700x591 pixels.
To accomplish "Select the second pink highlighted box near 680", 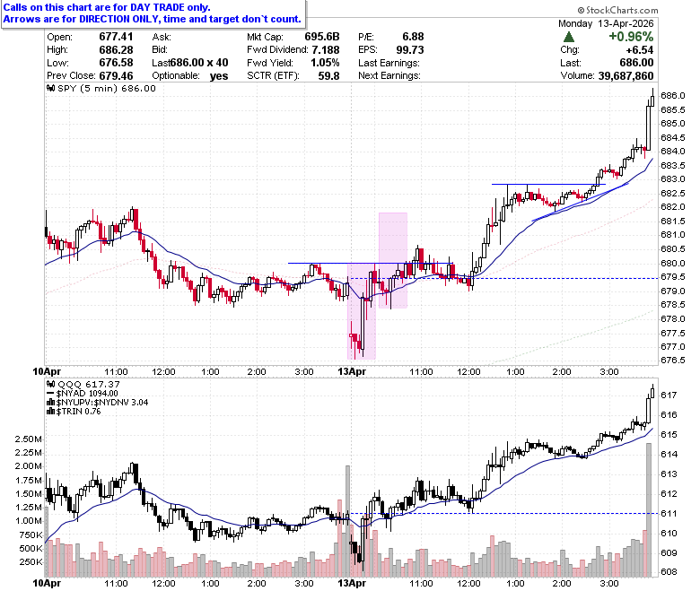I will (x=393, y=260).
